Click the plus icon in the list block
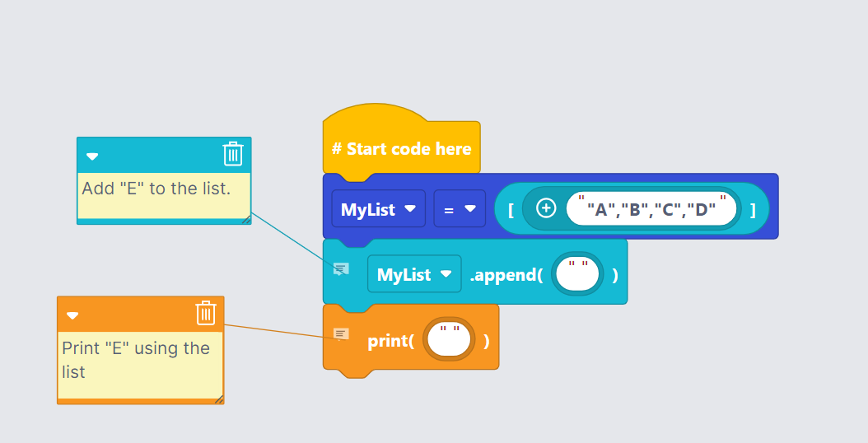 546,208
